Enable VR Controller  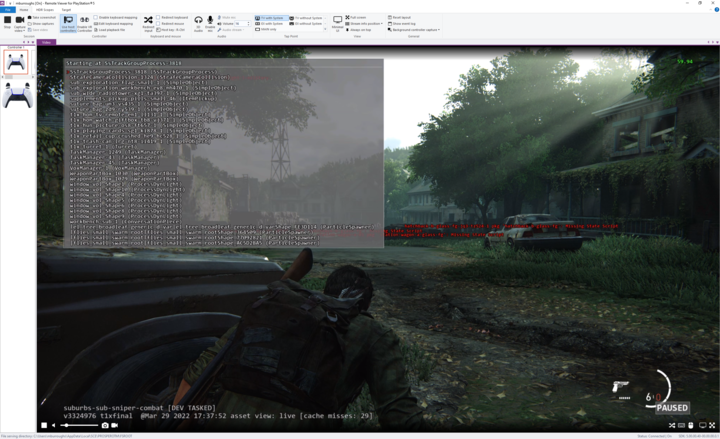84,23
